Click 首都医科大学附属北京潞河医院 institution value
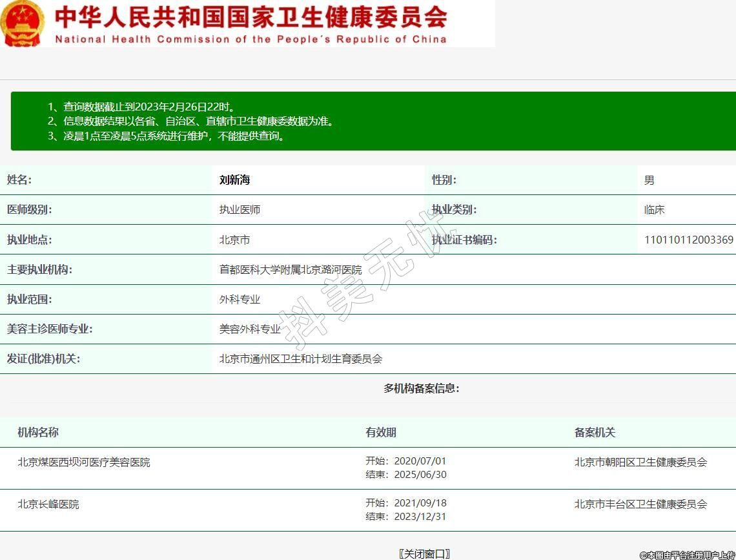 click(291, 269)
